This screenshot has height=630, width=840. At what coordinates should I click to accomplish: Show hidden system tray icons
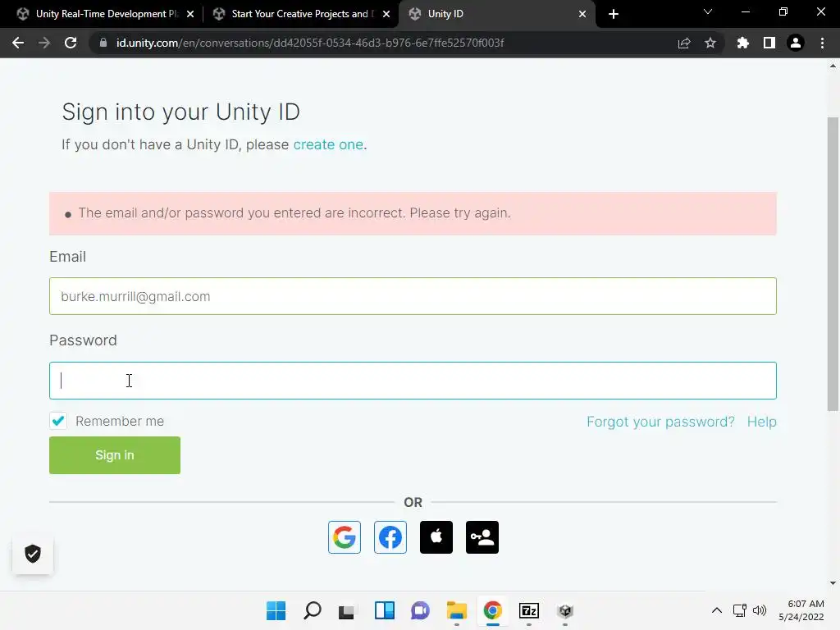[717, 610]
